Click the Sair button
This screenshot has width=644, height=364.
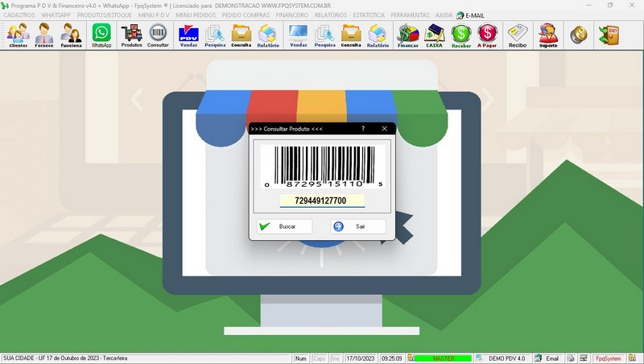358,226
